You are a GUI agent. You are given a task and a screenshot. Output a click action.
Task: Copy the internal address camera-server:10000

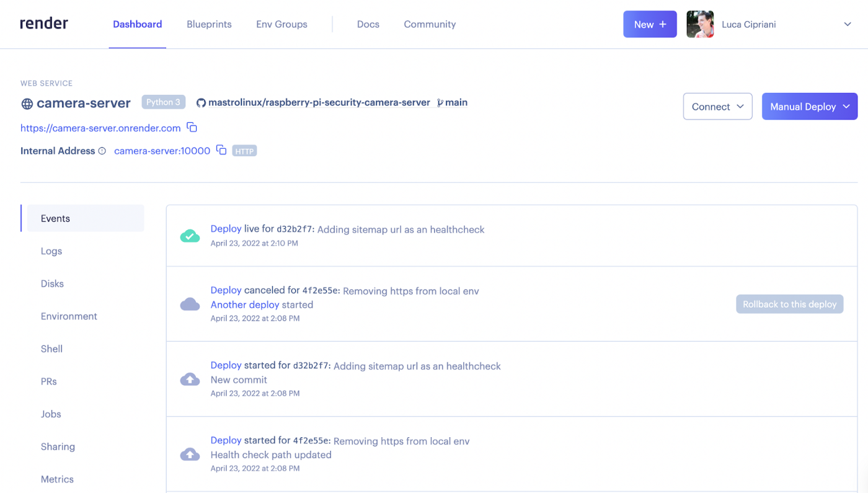pyautogui.click(x=221, y=150)
